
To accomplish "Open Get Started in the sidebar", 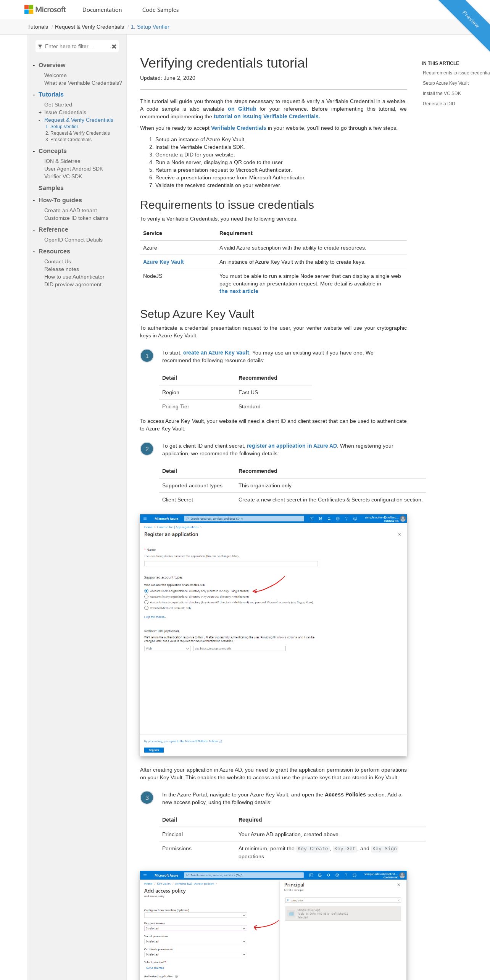I will (x=58, y=105).
